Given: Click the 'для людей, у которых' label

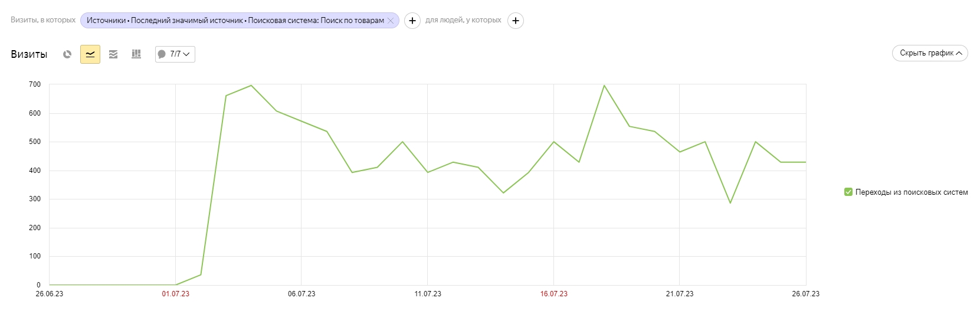Looking at the screenshot, I should tap(463, 20).
